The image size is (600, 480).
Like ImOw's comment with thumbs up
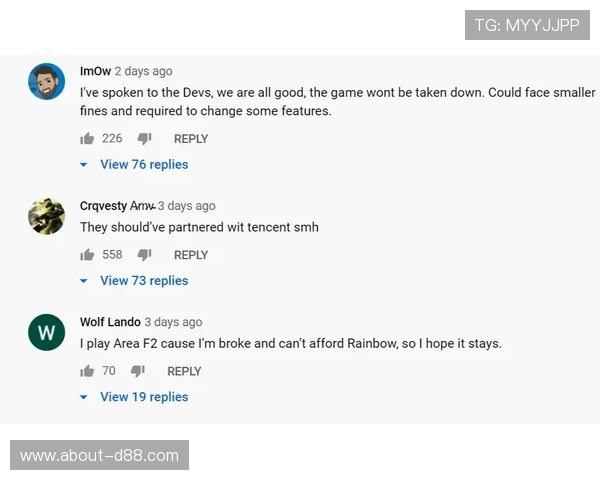(x=87, y=139)
